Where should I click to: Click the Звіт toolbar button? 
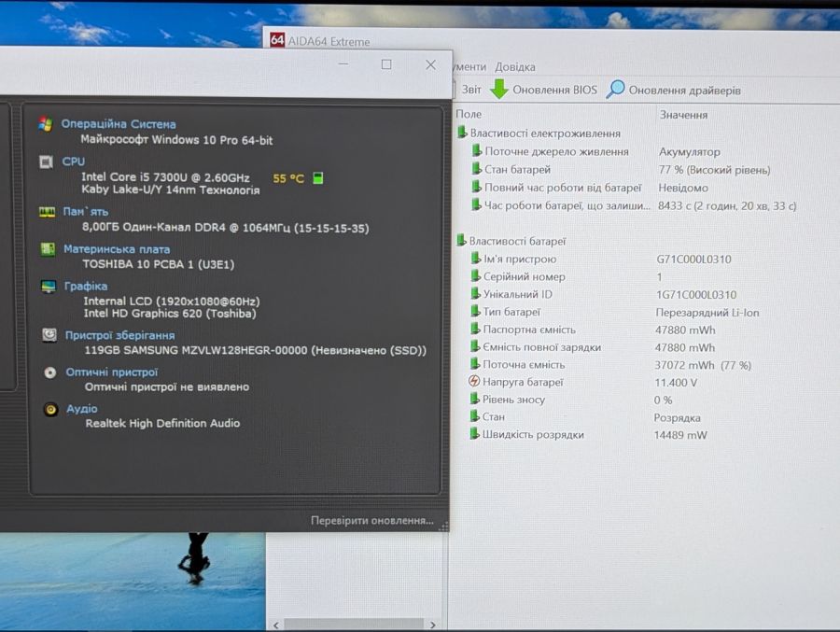pos(471,90)
